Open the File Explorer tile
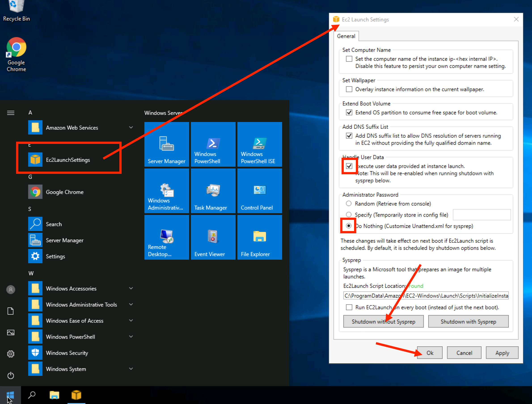Viewport: 532px width, 404px height. 260,237
